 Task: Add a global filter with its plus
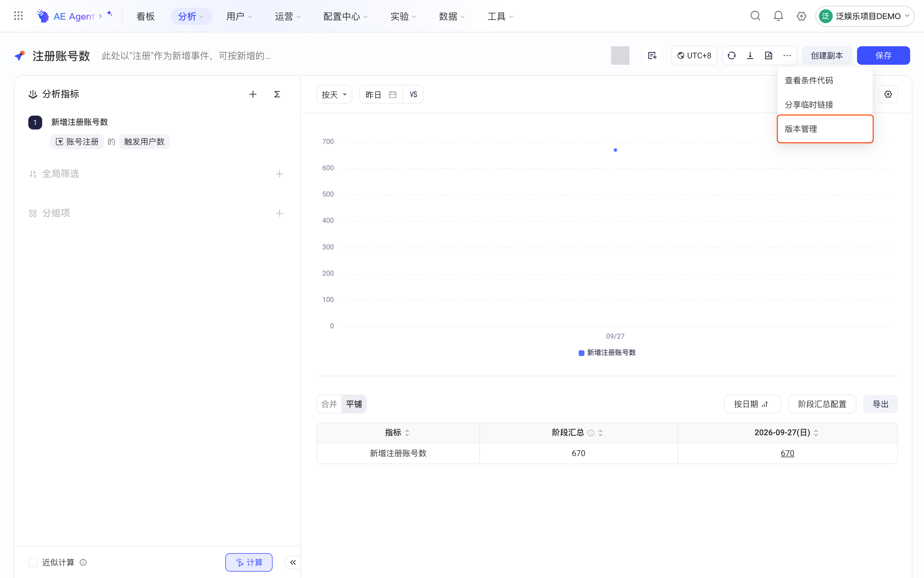tap(280, 174)
